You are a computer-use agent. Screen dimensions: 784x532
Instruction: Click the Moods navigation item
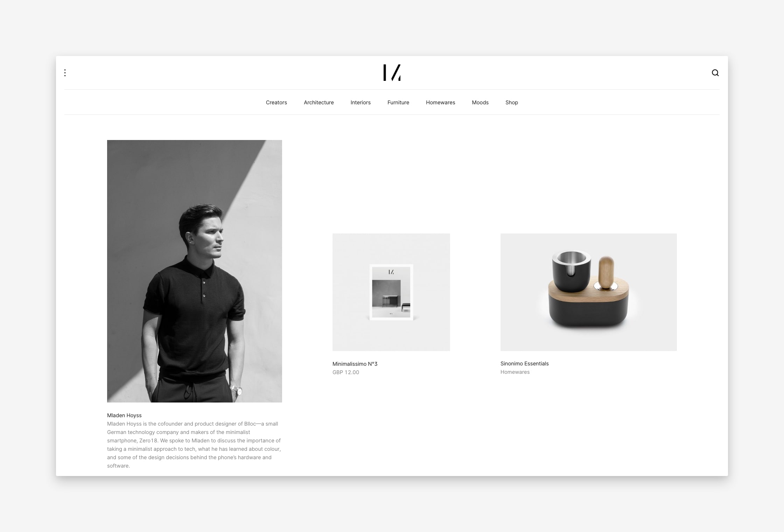tap(479, 102)
